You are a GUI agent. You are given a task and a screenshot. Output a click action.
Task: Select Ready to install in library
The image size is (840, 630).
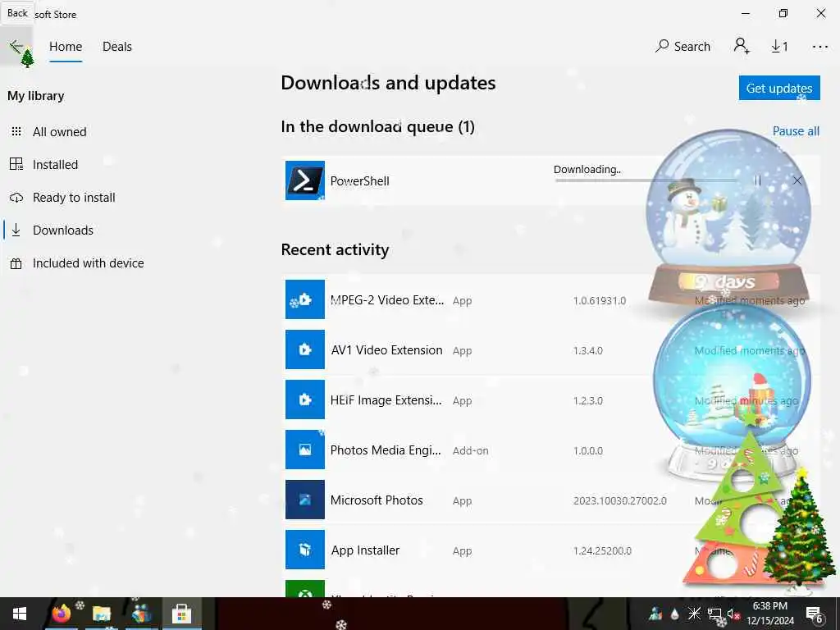(x=74, y=197)
